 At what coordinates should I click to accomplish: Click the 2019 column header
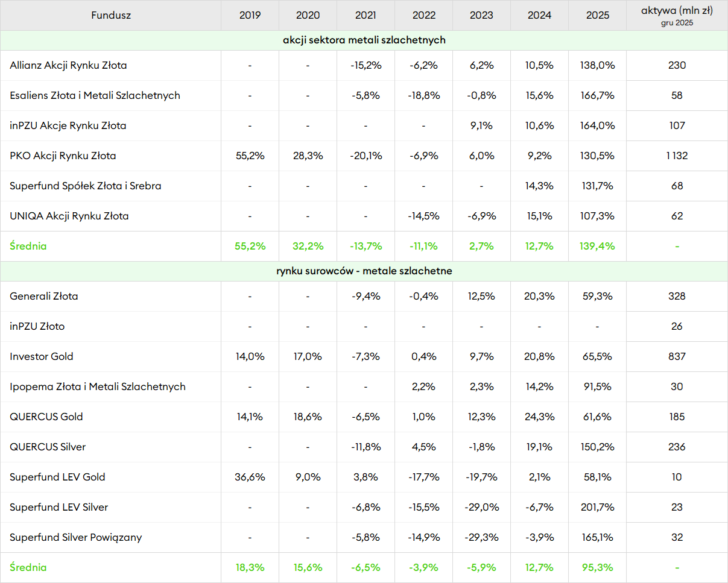(250, 15)
